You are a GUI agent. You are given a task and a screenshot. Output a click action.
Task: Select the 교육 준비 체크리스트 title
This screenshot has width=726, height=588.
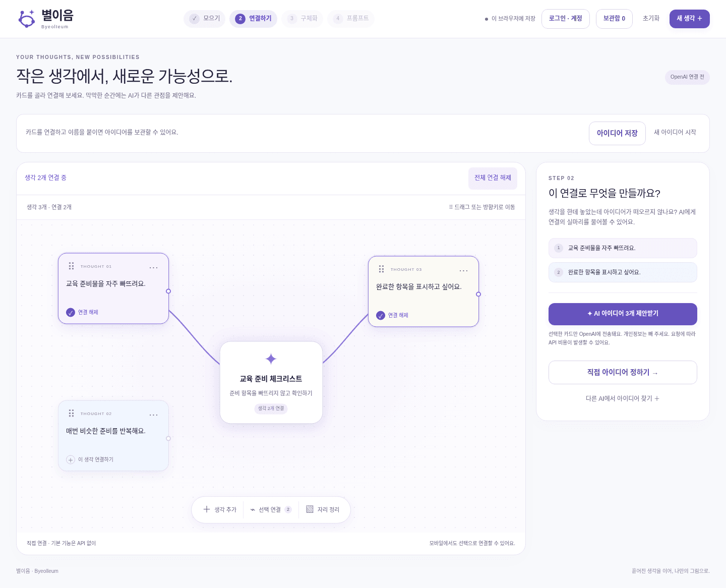coord(271,379)
